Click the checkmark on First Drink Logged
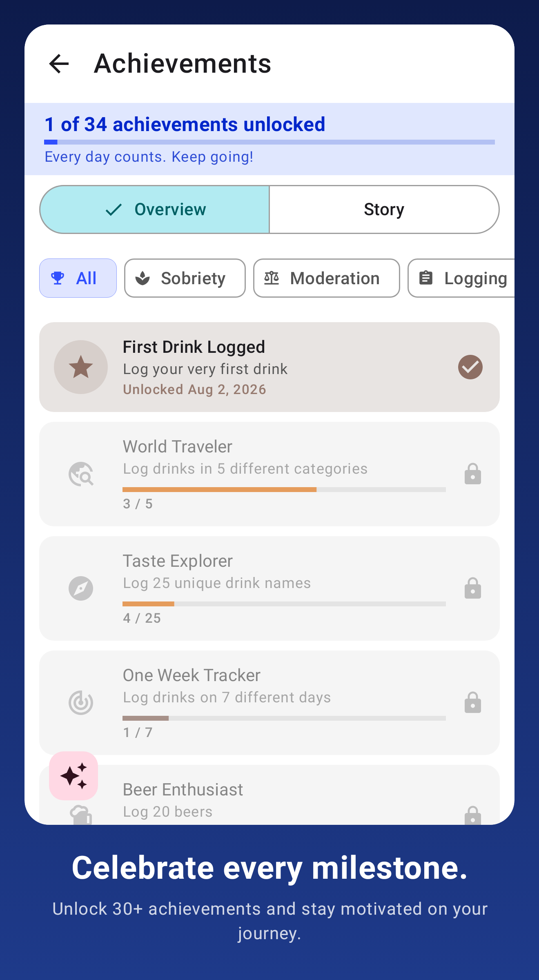The width and height of the screenshot is (539, 980). tap(470, 367)
